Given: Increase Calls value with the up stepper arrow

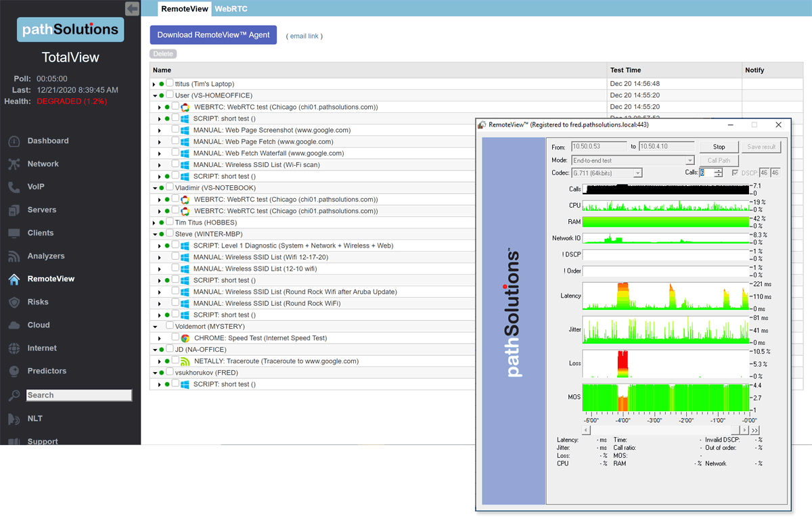Looking at the screenshot, I should [x=717, y=169].
